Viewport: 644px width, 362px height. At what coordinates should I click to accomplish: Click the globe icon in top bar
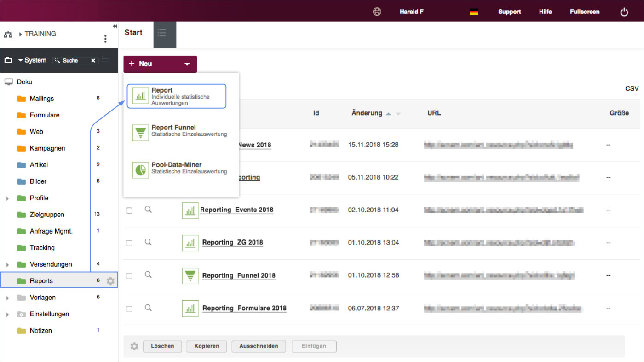pyautogui.click(x=377, y=12)
